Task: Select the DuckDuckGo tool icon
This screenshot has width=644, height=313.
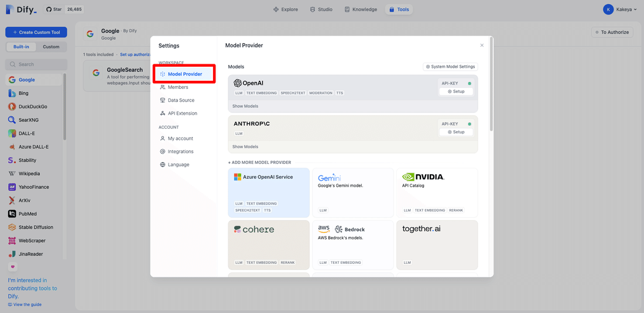Action: 12,106
